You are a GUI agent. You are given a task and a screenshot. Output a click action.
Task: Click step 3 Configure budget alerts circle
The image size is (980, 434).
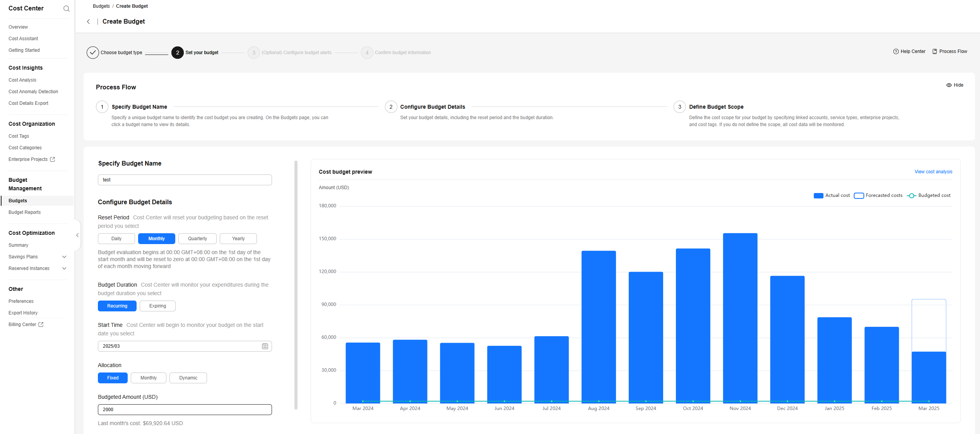(x=254, y=53)
